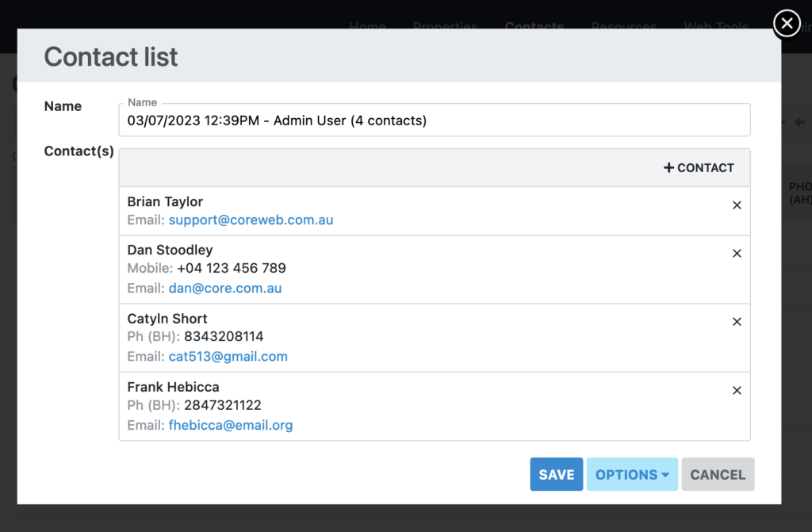Select the Frank Hebicca contact name

point(173,387)
